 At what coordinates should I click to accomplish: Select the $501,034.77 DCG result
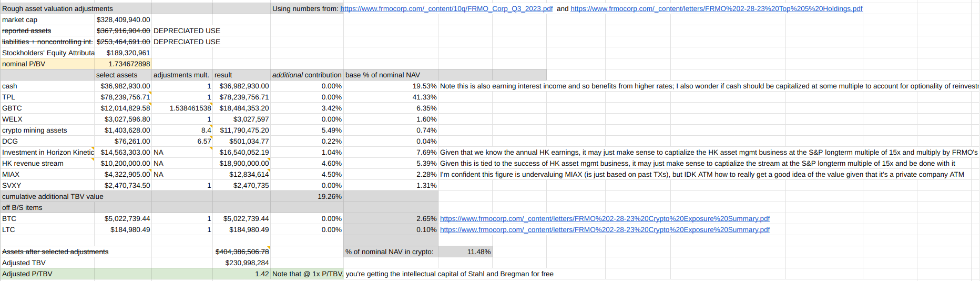point(241,141)
